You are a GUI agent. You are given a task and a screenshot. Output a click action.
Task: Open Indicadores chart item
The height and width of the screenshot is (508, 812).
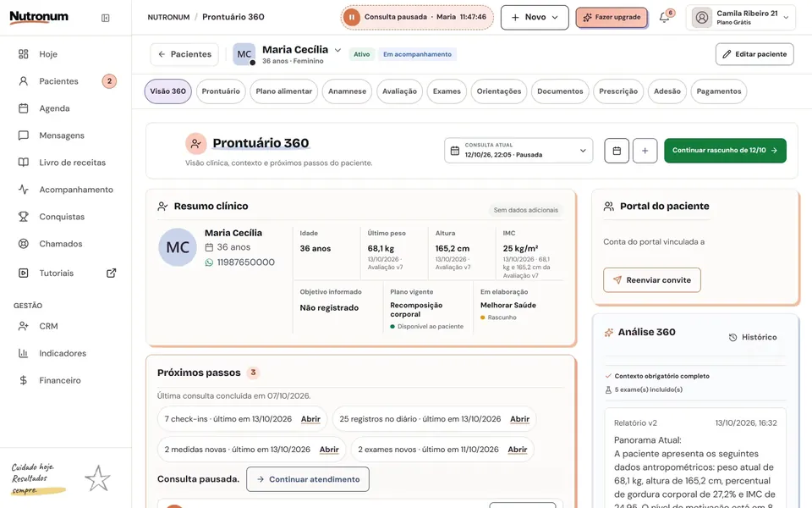point(66,353)
